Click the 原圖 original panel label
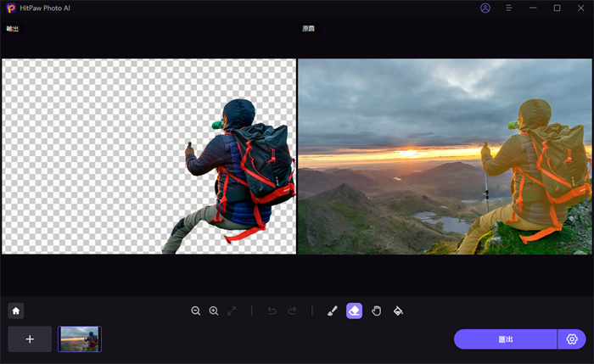This screenshot has height=364, width=594. [x=309, y=29]
